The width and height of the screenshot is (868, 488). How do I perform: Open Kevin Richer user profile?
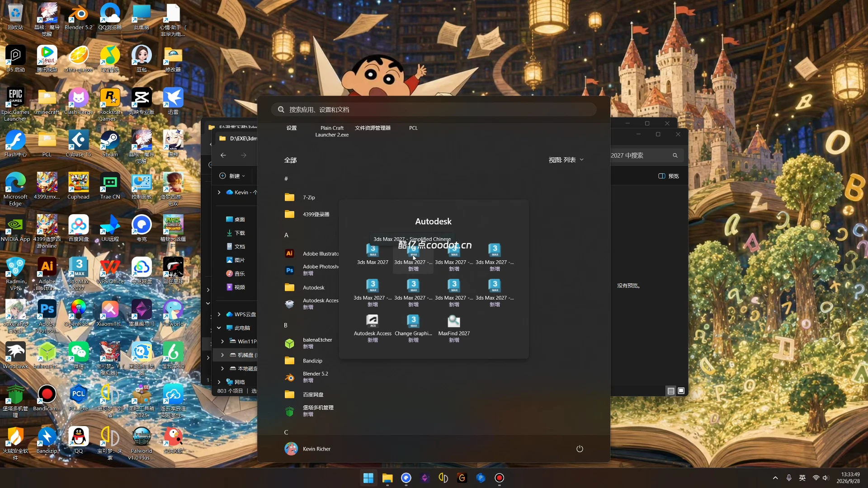click(x=307, y=449)
